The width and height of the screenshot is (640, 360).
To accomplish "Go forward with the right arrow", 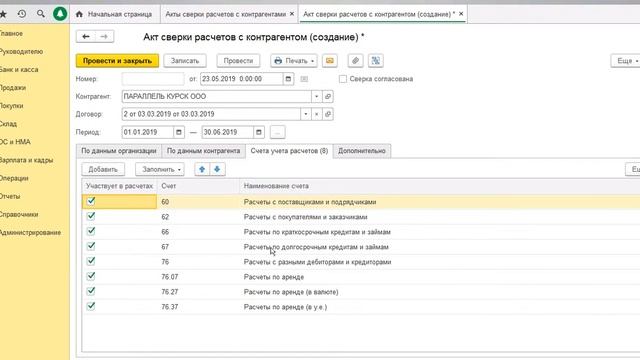I will coord(104,37).
